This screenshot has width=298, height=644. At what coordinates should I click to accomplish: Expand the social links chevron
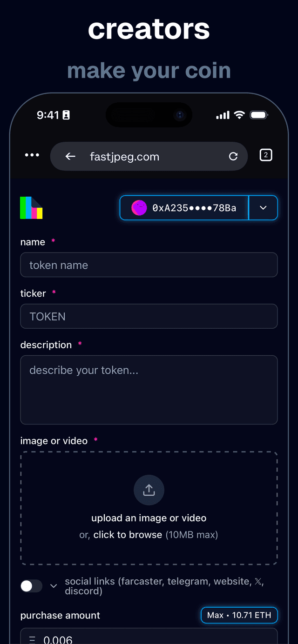pos(53,586)
